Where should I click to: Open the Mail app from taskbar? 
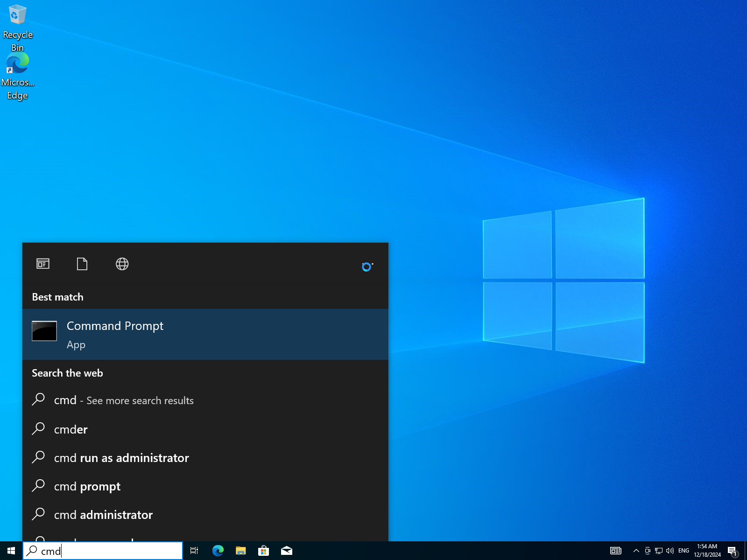287,551
